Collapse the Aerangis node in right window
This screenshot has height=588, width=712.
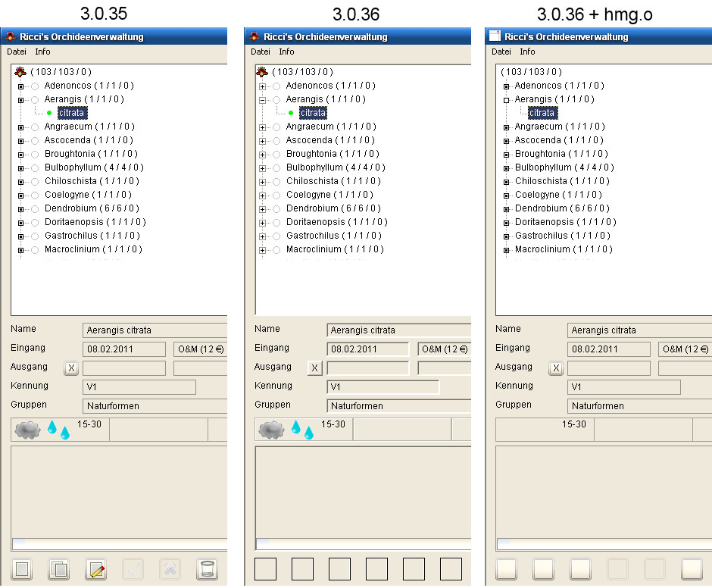click(x=506, y=99)
